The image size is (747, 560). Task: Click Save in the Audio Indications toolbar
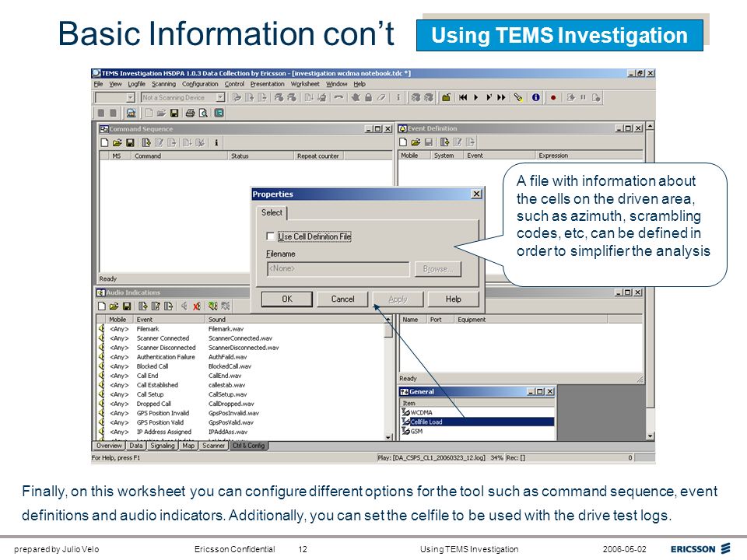tap(127, 306)
